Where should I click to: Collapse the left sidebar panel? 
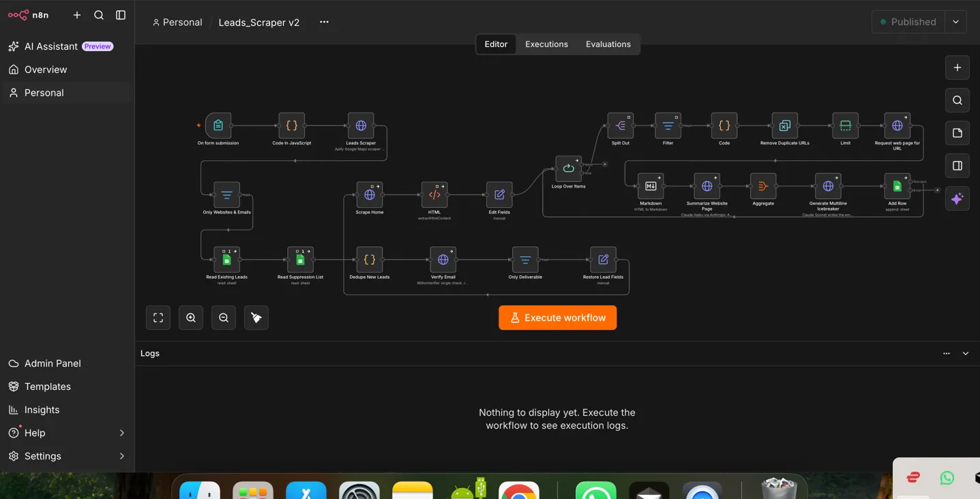click(121, 15)
